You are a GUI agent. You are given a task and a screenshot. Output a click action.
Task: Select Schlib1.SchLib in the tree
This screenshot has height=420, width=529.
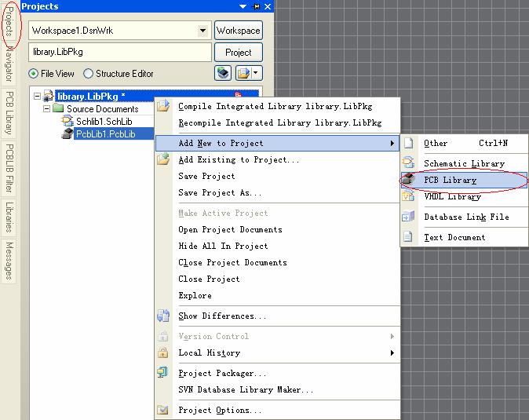(x=104, y=122)
